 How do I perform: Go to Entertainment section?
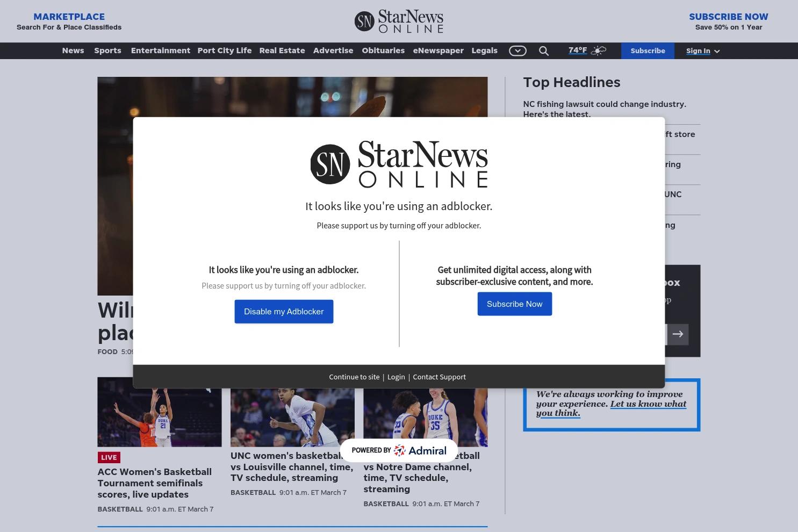(161, 51)
